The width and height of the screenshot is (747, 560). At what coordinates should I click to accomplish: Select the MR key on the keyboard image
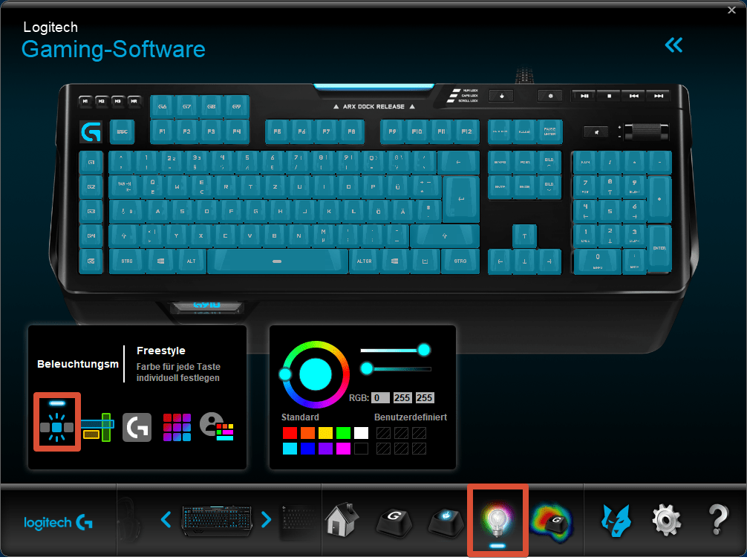tap(134, 101)
